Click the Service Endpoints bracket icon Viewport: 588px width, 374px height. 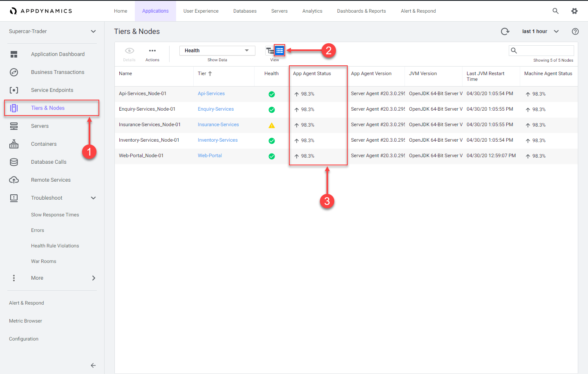14,90
